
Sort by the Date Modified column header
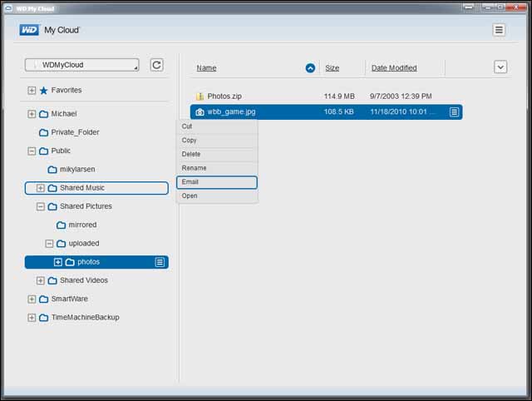[x=394, y=68]
